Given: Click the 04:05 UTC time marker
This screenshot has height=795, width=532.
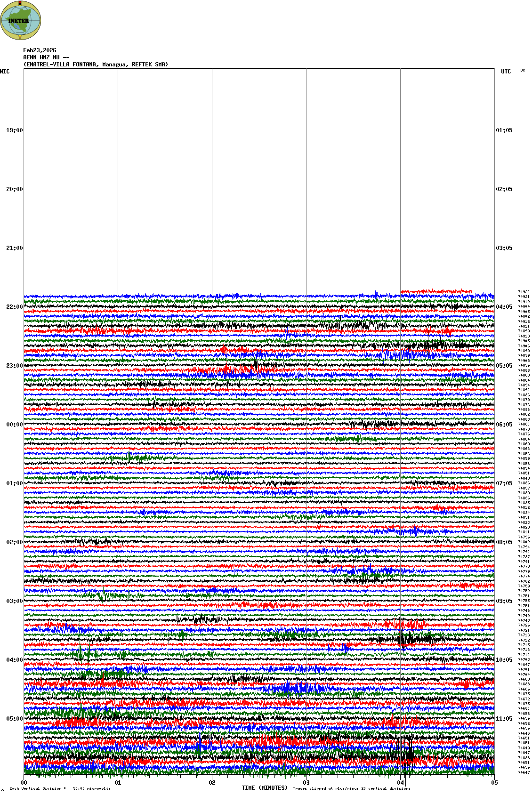Looking at the screenshot, I should (504, 307).
